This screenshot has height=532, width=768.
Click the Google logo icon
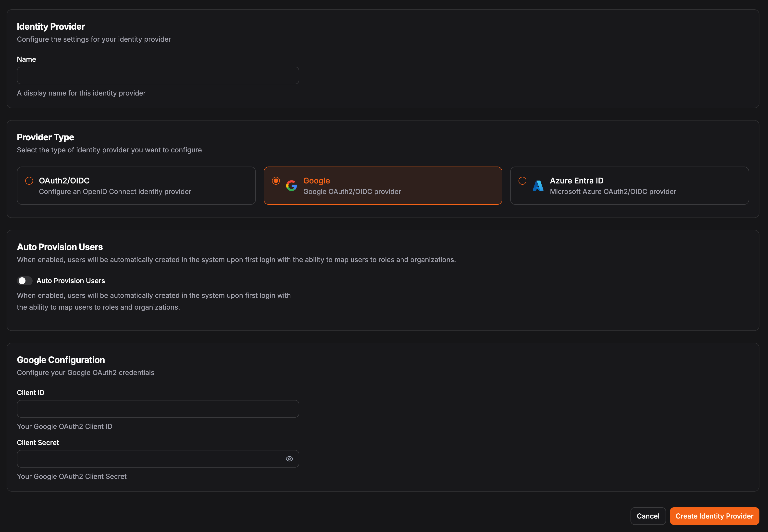point(291,186)
